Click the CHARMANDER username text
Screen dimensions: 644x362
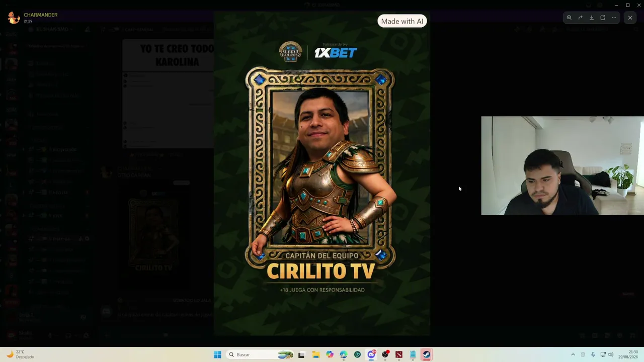(x=41, y=15)
